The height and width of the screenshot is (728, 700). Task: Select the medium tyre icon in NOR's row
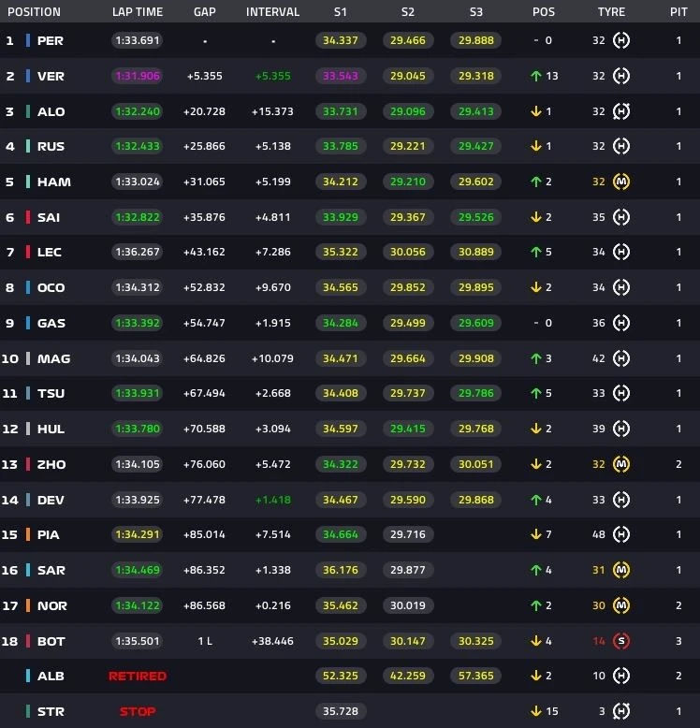click(x=620, y=605)
